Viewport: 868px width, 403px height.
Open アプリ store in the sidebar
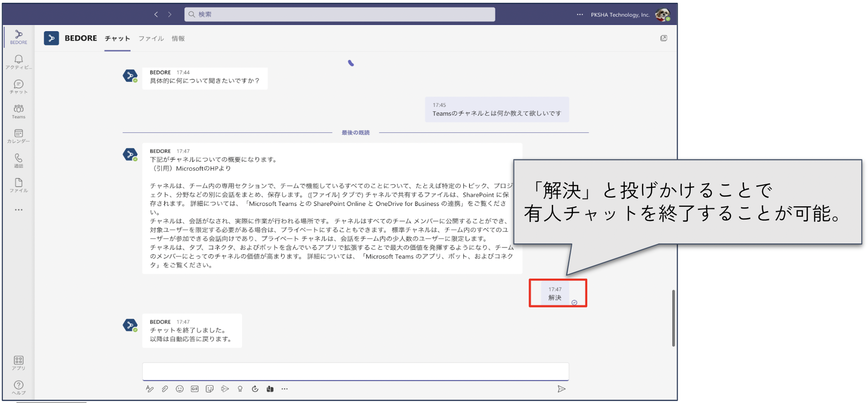click(x=19, y=363)
